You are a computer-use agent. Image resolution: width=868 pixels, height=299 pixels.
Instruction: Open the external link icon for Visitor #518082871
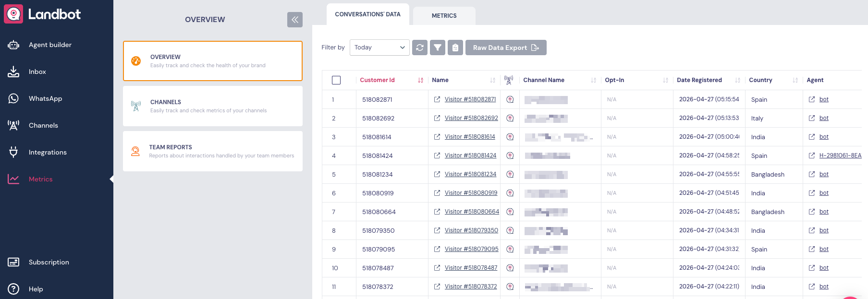[437, 99]
